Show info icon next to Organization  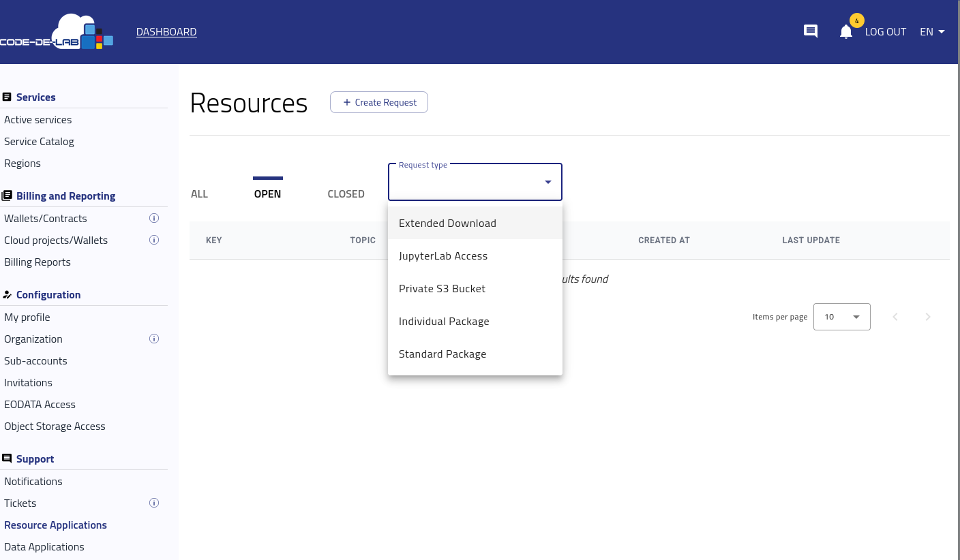pyautogui.click(x=154, y=339)
